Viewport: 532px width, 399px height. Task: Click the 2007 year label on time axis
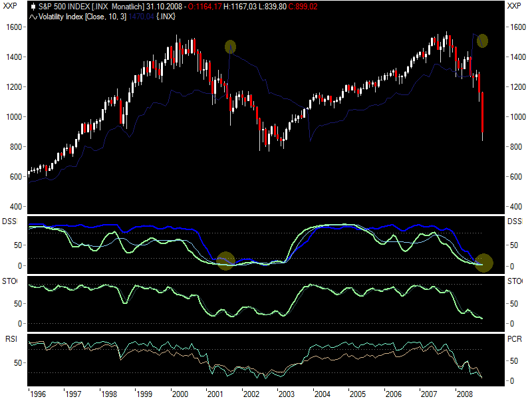[429, 394]
